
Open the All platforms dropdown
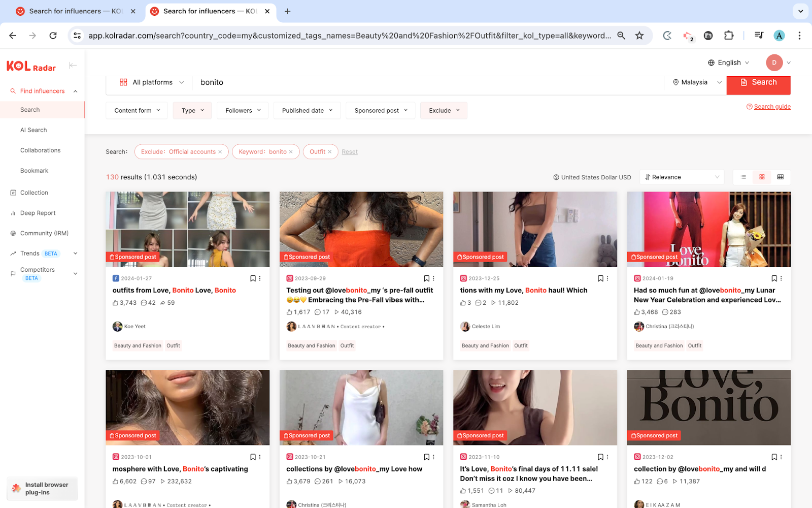(x=152, y=82)
